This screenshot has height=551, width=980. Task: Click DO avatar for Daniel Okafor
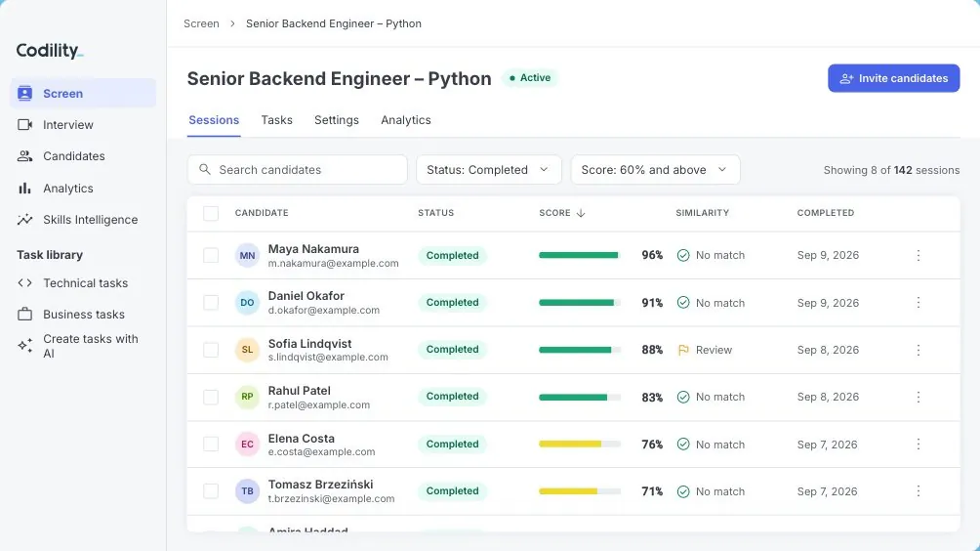pyautogui.click(x=247, y=303)
